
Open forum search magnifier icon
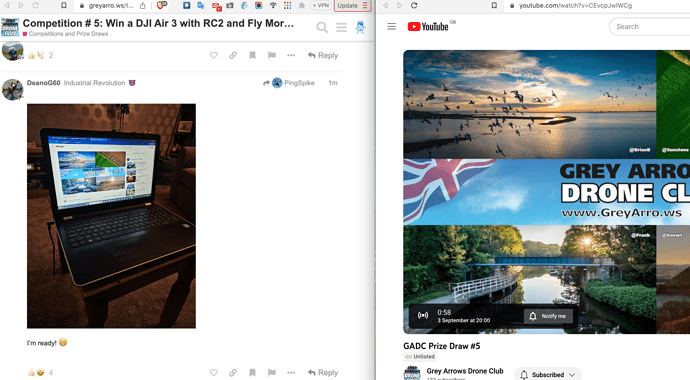[x=322, y=28]
